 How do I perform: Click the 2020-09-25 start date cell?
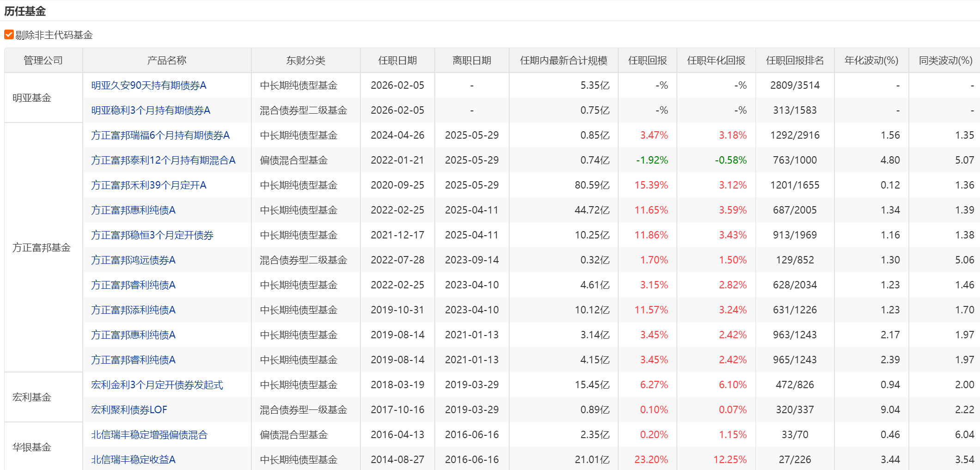397,185
